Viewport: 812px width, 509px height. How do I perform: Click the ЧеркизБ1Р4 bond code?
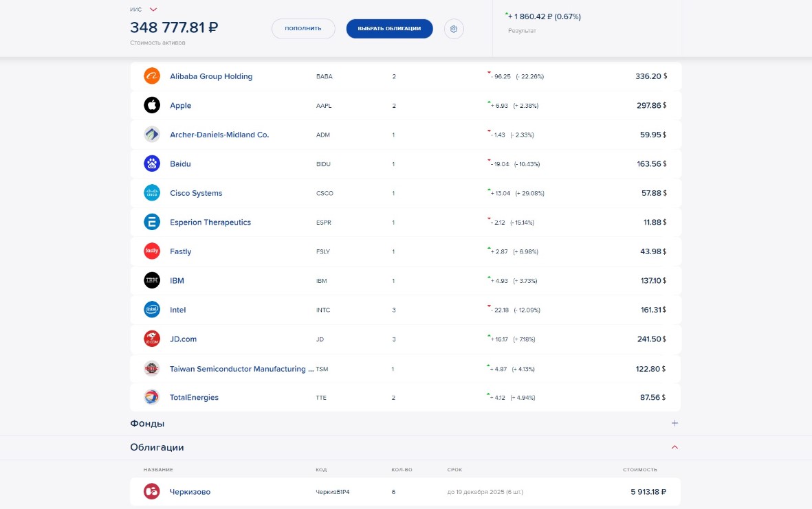pyautogui.click(x=333, y=492)
